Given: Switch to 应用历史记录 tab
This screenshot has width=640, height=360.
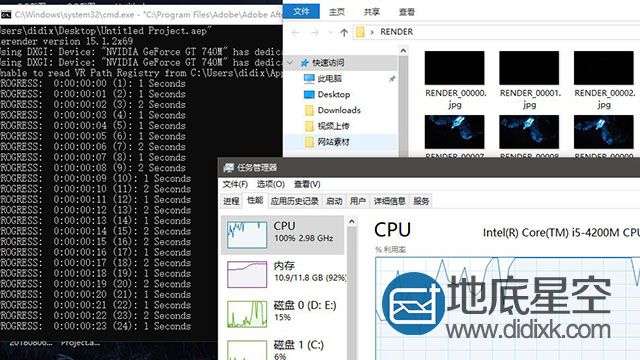Looking at the screenshot, I should (x=294, y=201).
